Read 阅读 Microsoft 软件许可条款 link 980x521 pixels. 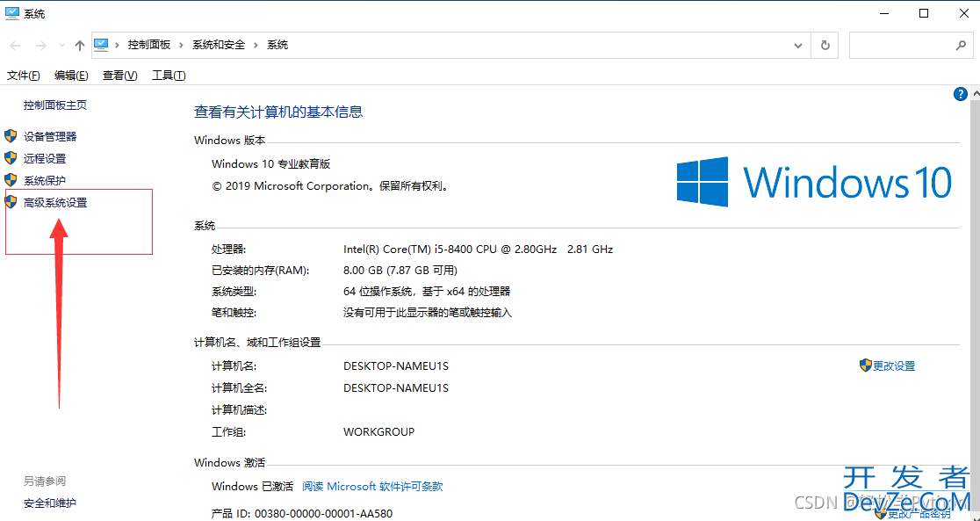click(372, 487)
